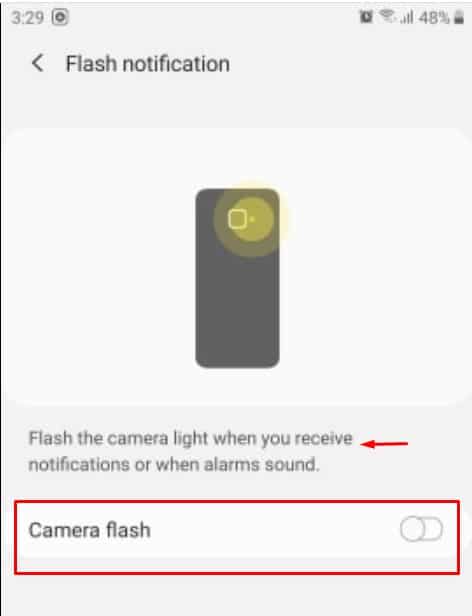Tap the red arrow annotation
The width and height of the screenshot is (472, 616).
pyautogui.click(x=384, y=444)
